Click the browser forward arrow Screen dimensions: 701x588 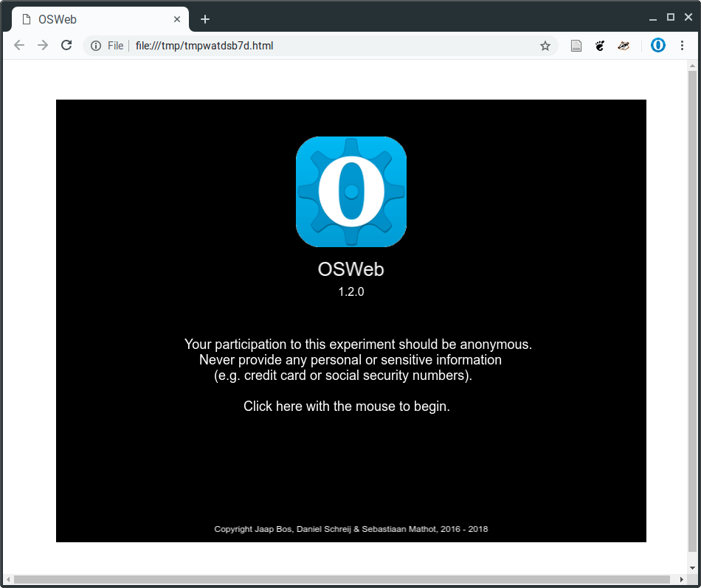coord(43,45)
